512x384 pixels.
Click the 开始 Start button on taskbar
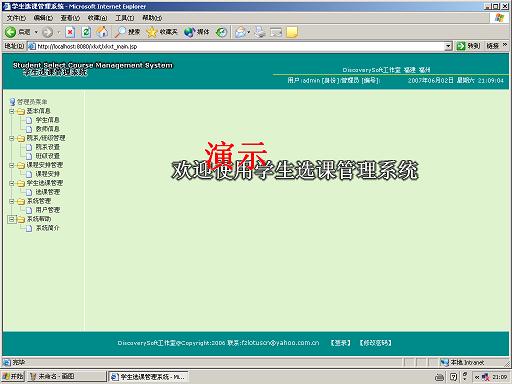tap(13, 377)
